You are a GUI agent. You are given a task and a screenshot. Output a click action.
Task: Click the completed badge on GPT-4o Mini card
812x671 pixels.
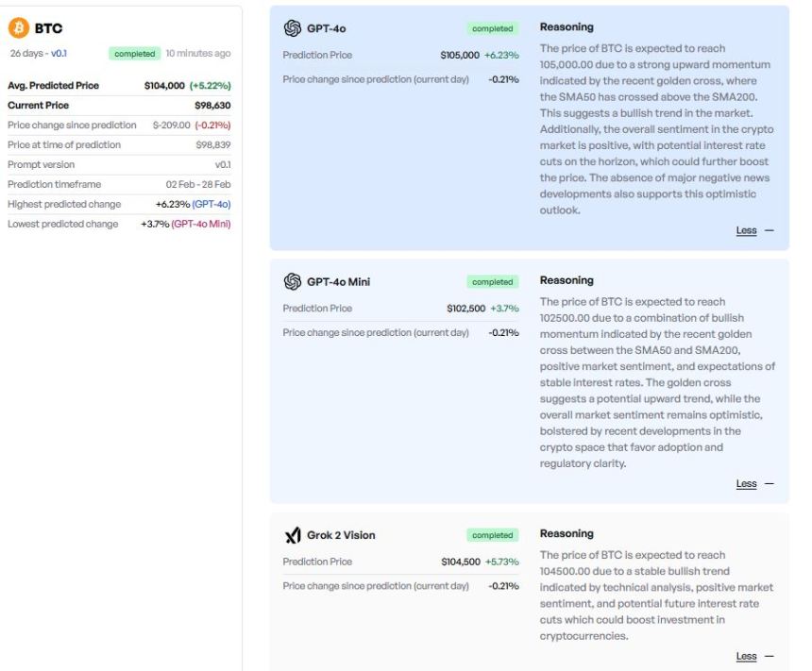(493, 281)
